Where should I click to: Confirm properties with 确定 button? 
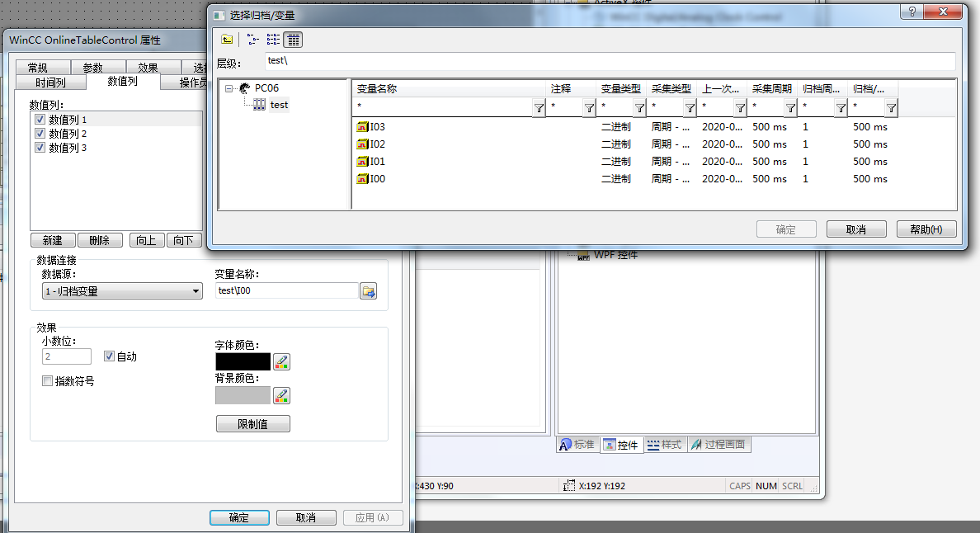pyautogui.click(x=239, y=518)
